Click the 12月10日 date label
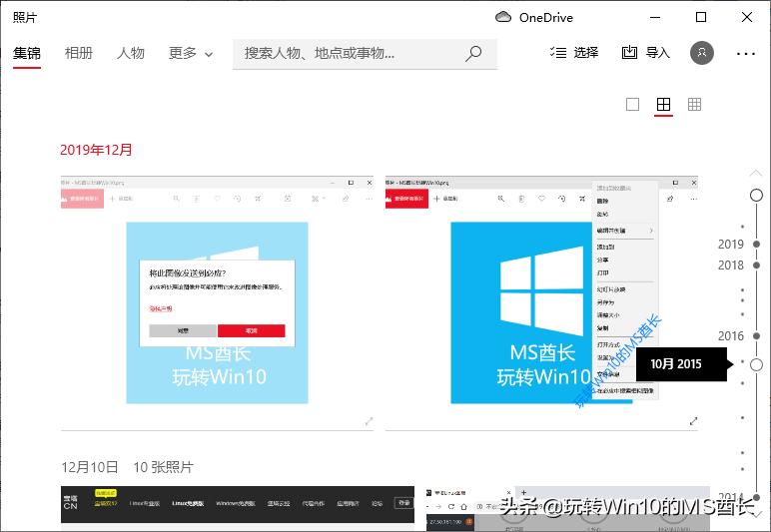This screenshot has width=771, height=532. click(90, 467)
